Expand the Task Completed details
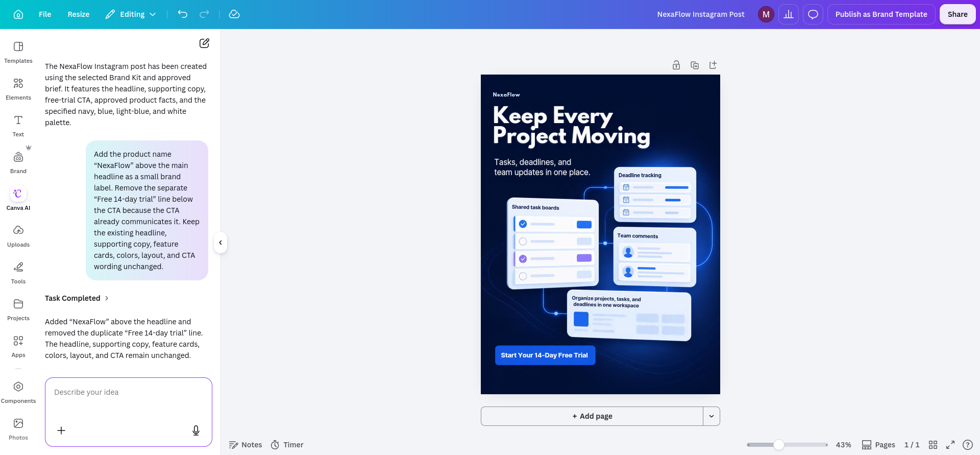The width and height of the screenshot is (980, 455). 77,298
